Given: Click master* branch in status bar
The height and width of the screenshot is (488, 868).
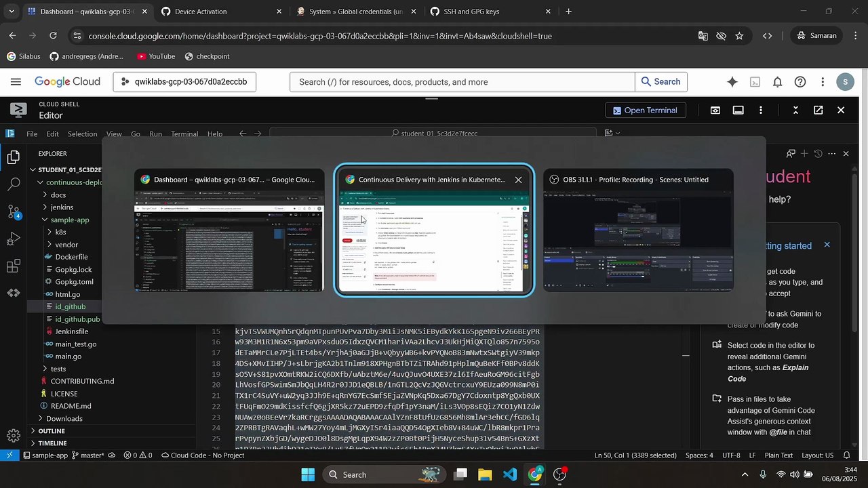Looking at the screenshot, I should tap(88, 455).
